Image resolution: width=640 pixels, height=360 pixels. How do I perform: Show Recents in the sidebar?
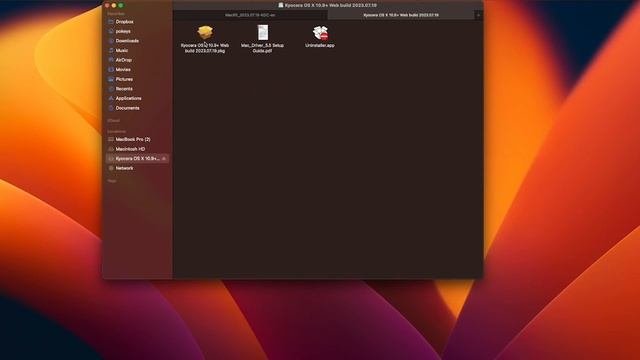[124, 89]
